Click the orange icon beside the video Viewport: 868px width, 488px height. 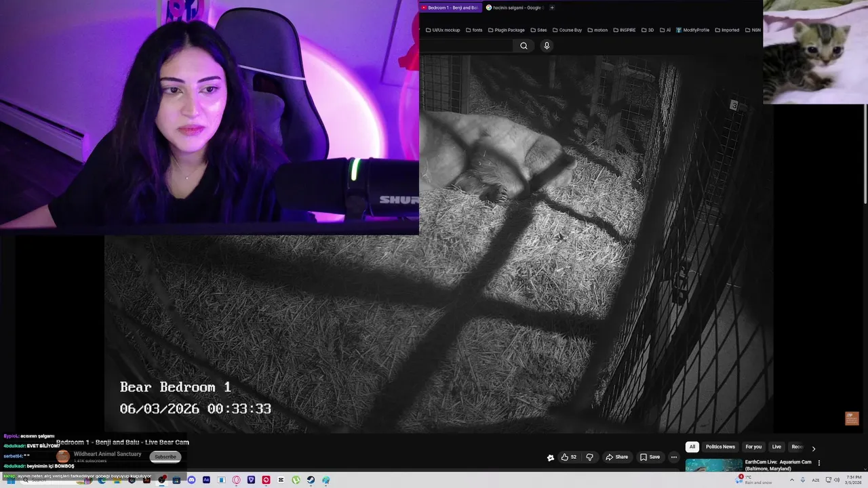coord(852,419)
